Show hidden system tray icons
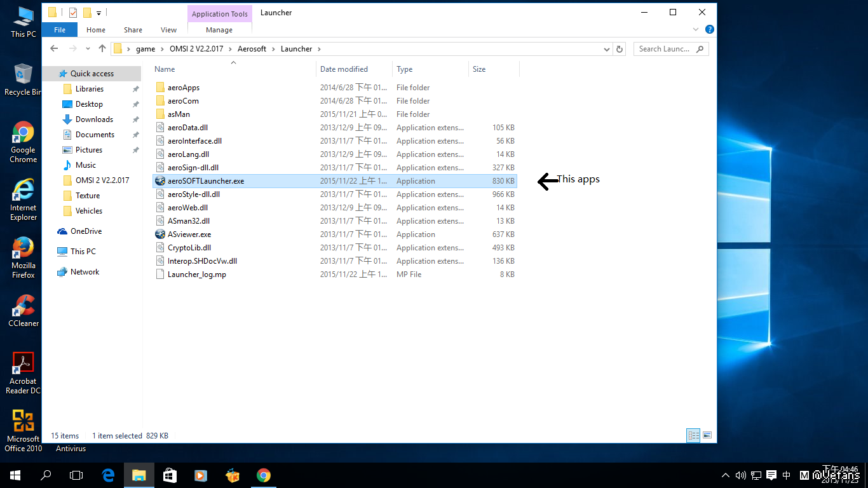This screenshot has width=868, height=488. [726, 475]
